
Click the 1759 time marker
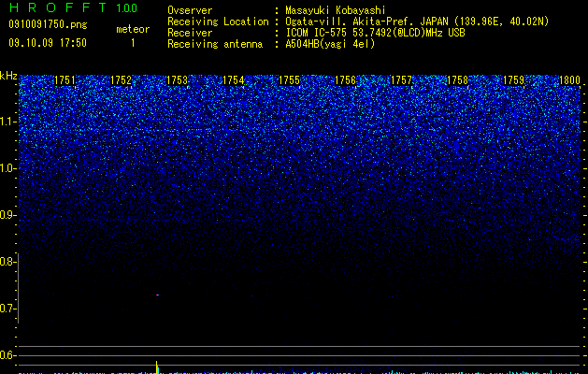(x=513, y=80)
